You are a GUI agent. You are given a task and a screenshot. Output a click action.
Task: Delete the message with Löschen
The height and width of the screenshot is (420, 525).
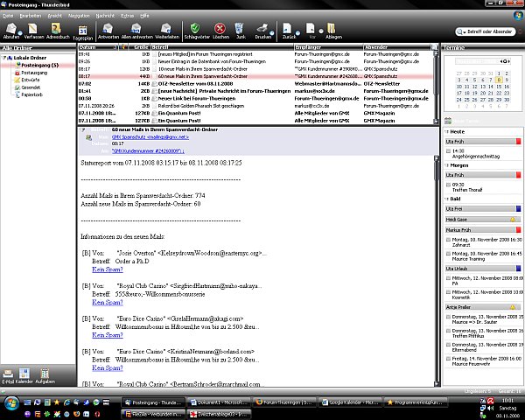pos(220,29)
